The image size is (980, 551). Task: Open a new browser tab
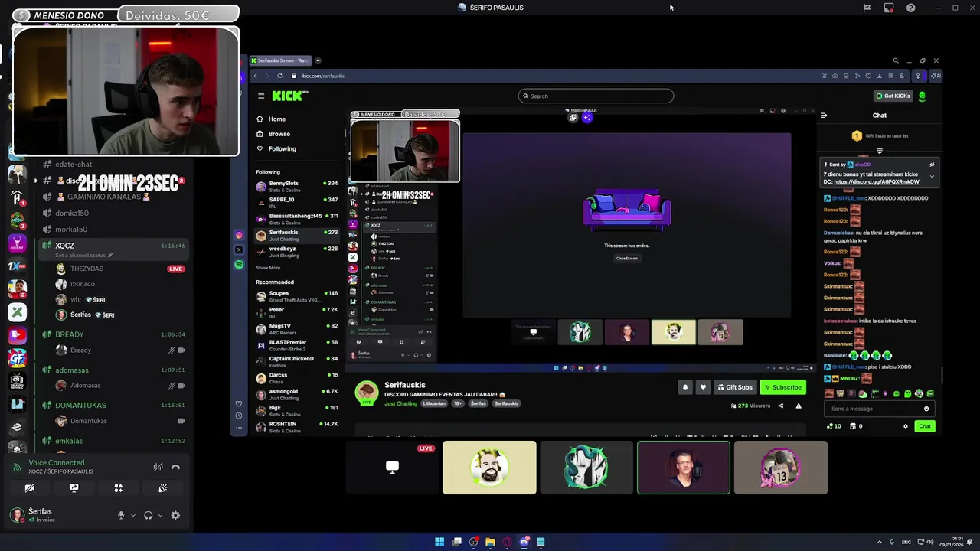(x=318, y=60)
